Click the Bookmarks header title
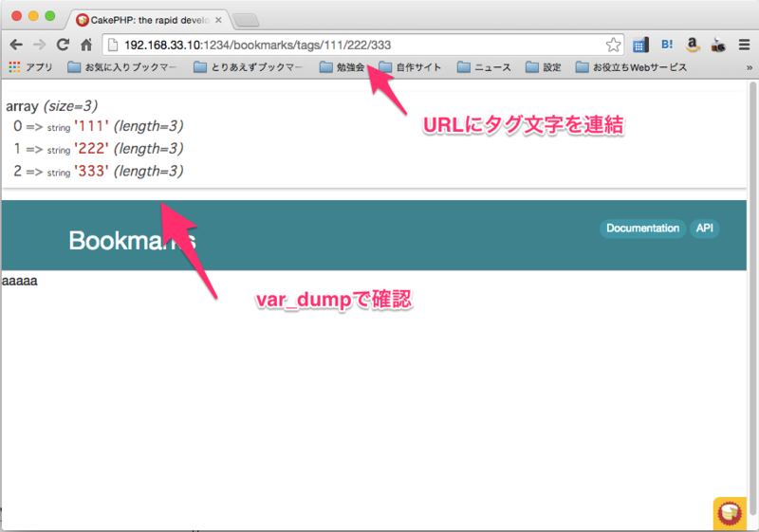Screen dimensions: 759x532 pyautogui.click(x=132, y=240)
